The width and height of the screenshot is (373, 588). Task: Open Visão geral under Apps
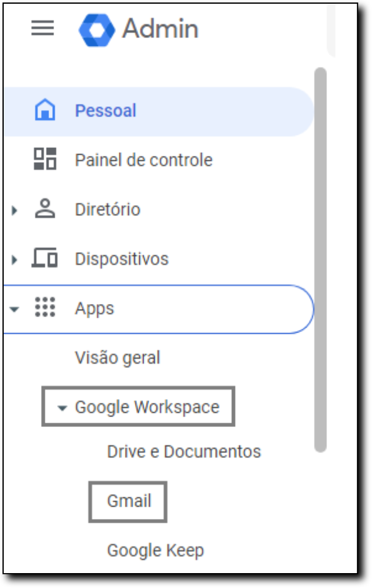coord(117,358)
